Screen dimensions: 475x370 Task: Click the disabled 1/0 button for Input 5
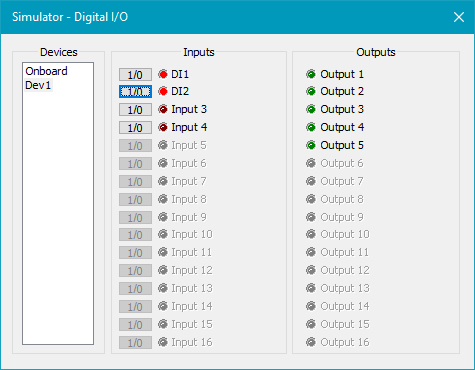[135, 146]
